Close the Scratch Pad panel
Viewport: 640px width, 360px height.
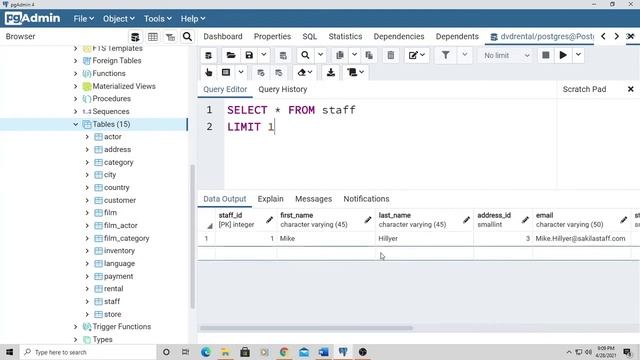(631, 89)
